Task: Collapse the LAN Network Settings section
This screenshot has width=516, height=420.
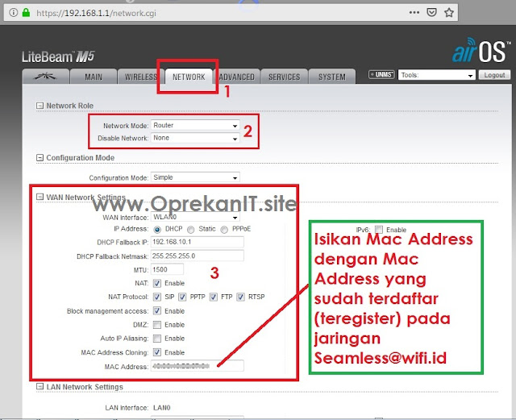Action: [x=40, y=386]
